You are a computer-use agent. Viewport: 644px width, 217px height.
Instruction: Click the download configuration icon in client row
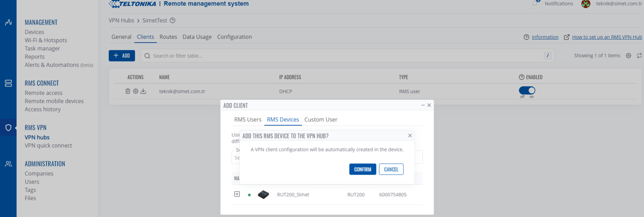click(x=143, y=91)
